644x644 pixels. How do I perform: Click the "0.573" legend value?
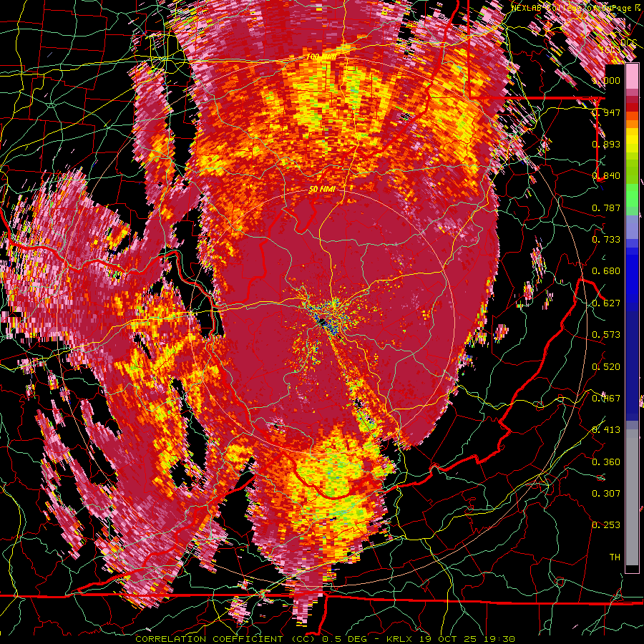[x=606, y=335]
